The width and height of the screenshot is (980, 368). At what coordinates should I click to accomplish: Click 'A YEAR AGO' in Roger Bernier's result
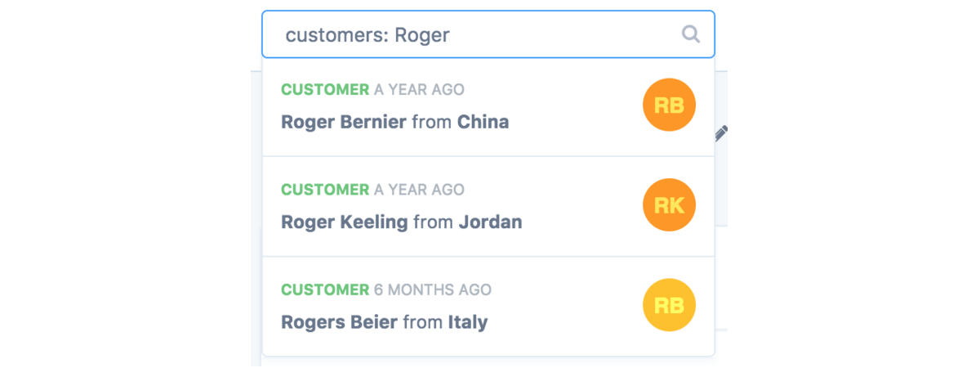[x=419, y=90]
